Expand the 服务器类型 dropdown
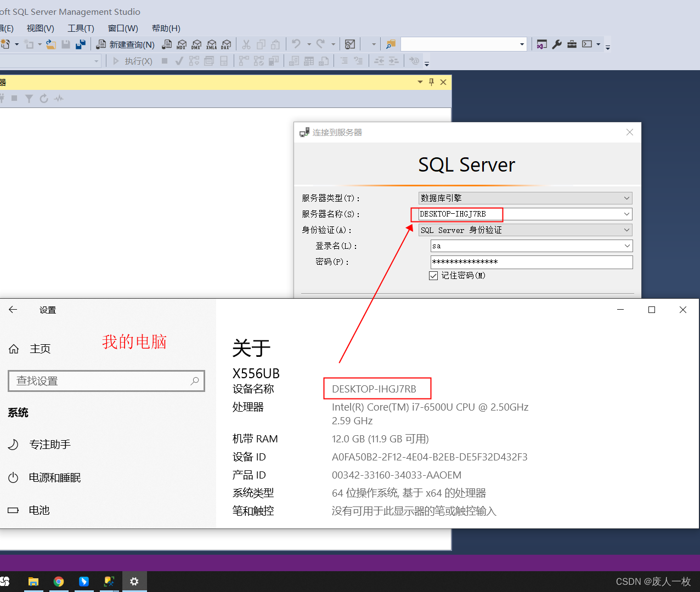 (626, 198)
